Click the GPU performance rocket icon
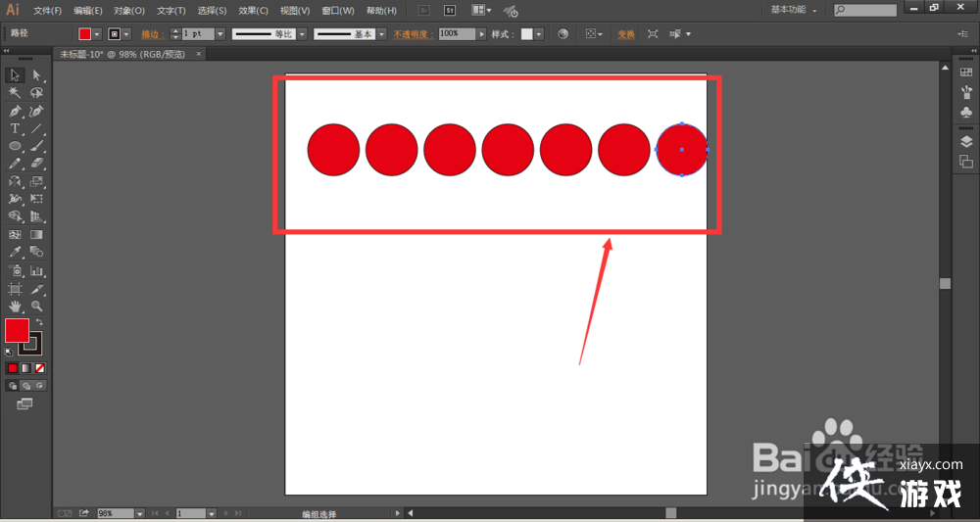The height and width of the screenshot is (522, 980). pyautogui.click(x=511, y=11)
